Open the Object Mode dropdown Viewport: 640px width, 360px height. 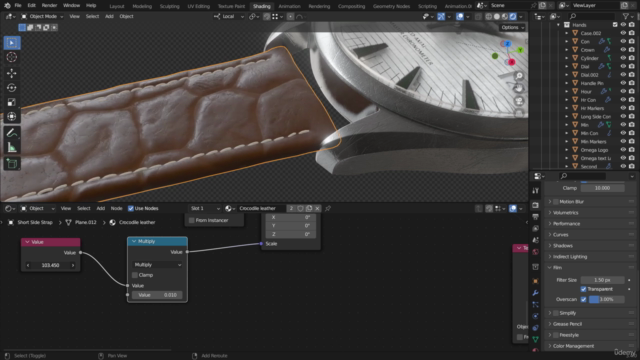pos(42,16)
